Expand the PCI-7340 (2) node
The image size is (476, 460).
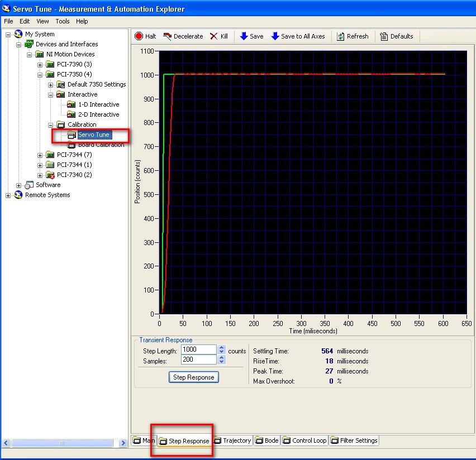click(x=40, y=175)
